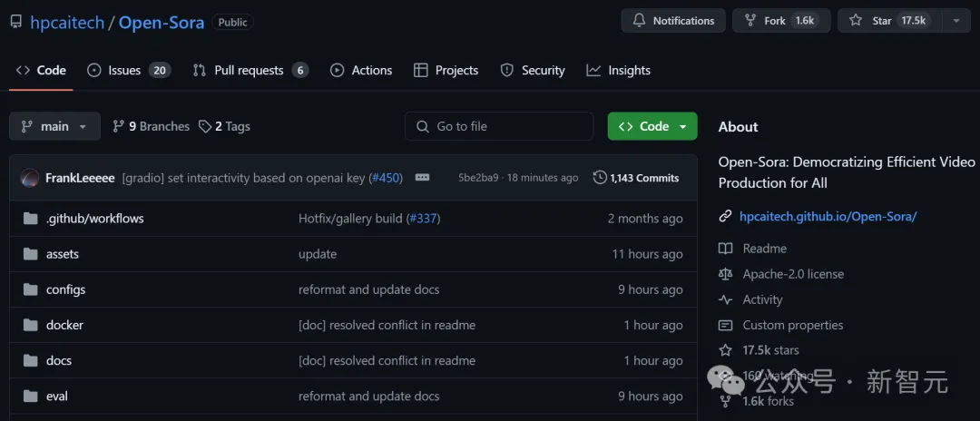The height and width of the screenshot is (421, 980).
Task: View the 2 Tags link
Action: point(224,126)
